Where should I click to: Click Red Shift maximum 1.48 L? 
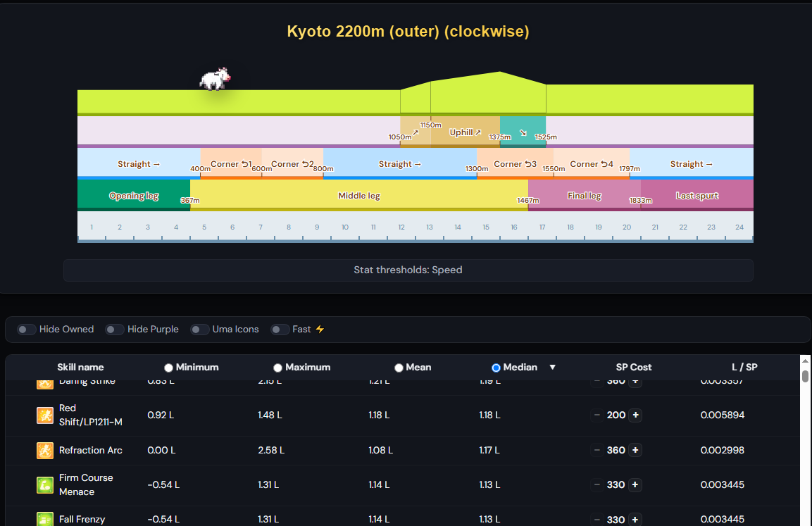270,415
